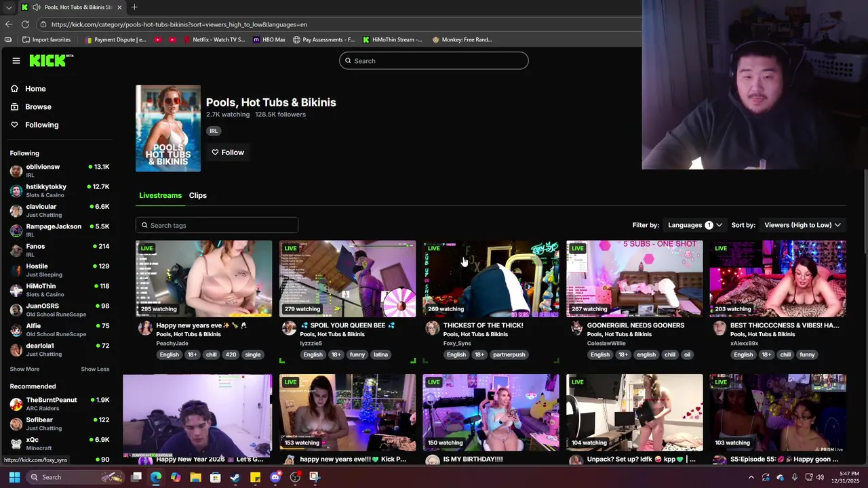The height and width of the screenshot is (488, 868).
Task: Open GOONERGIRL NEEDS GOONERS stream title
Action: 635,325
